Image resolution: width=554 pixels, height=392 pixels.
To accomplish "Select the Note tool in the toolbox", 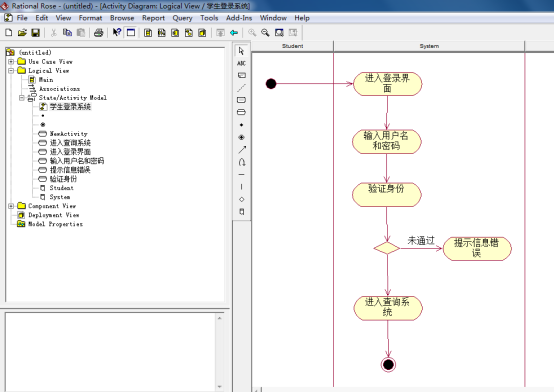I will pos(241,75).
